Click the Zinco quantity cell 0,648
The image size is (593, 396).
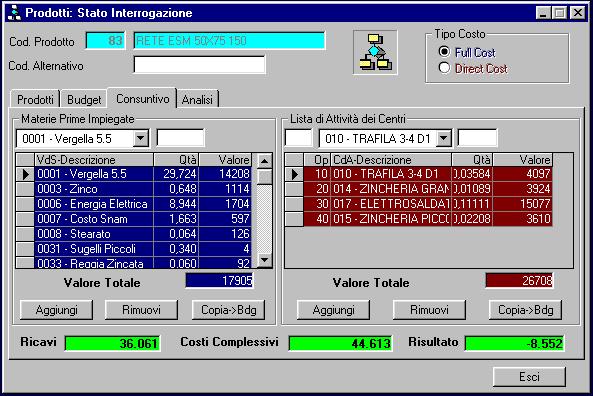click(176, 189)
